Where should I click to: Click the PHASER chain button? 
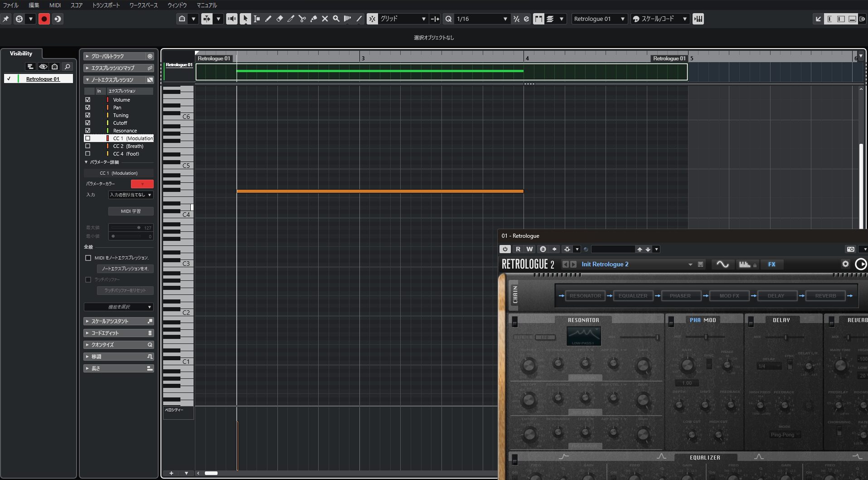(680, 296)
